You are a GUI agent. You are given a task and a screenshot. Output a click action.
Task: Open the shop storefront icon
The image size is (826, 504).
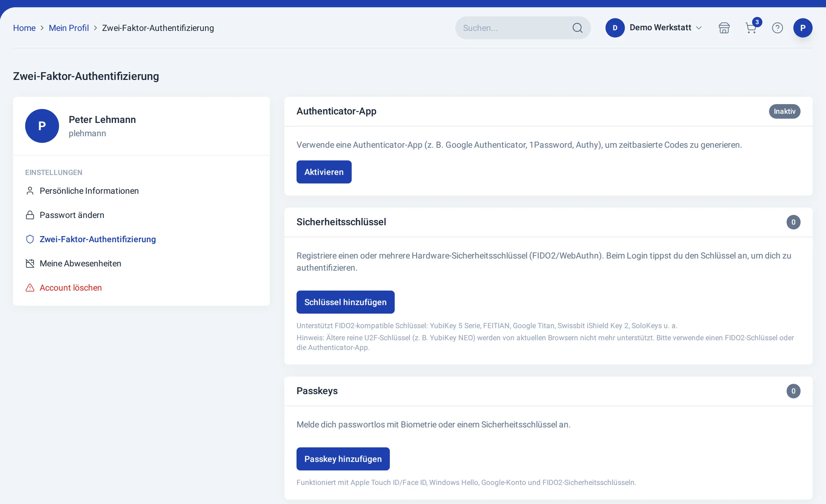724,28
